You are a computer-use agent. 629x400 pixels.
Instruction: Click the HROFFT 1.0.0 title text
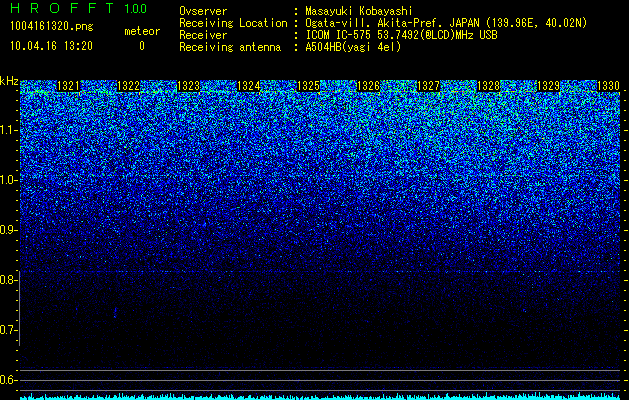(78, 8)
